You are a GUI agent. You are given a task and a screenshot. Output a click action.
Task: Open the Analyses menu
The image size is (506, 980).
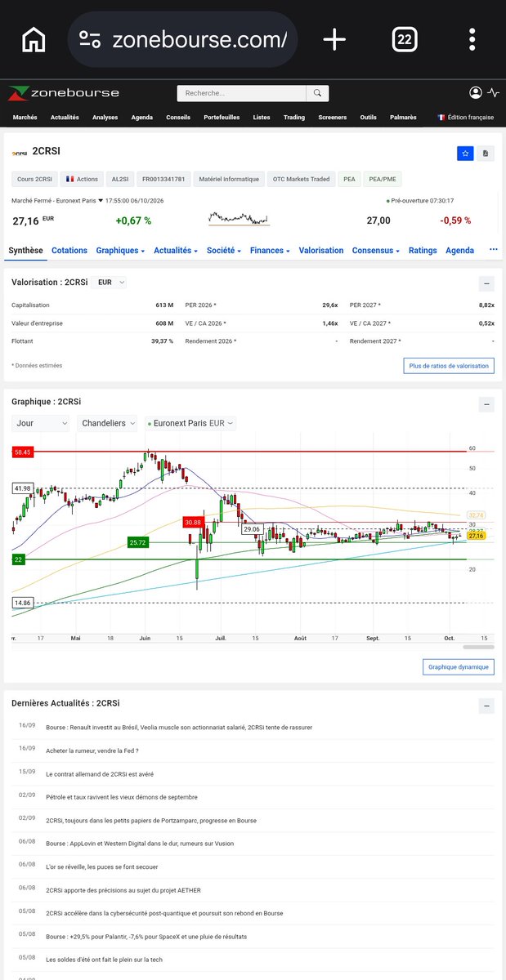click(x=105, y=118)
